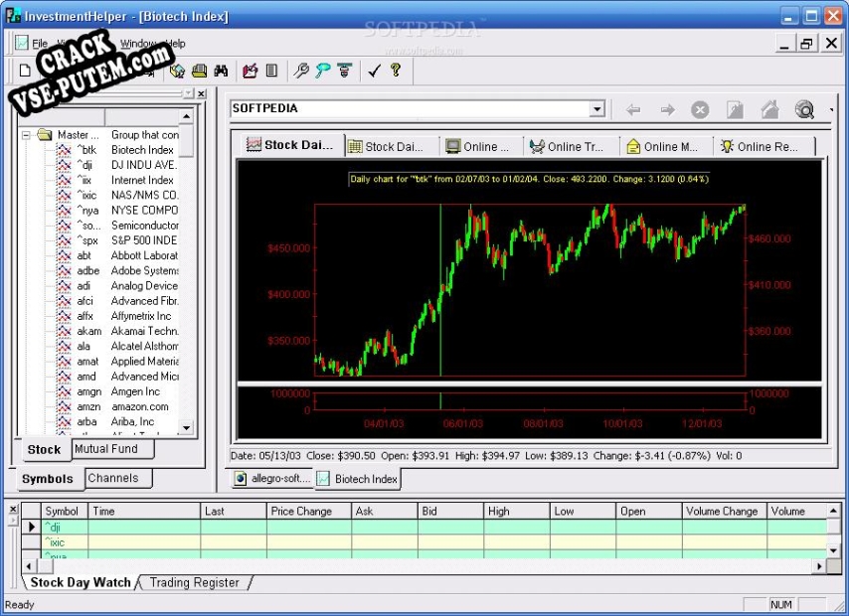
Task: Click the Symbol column header
Action: [65, 511]
